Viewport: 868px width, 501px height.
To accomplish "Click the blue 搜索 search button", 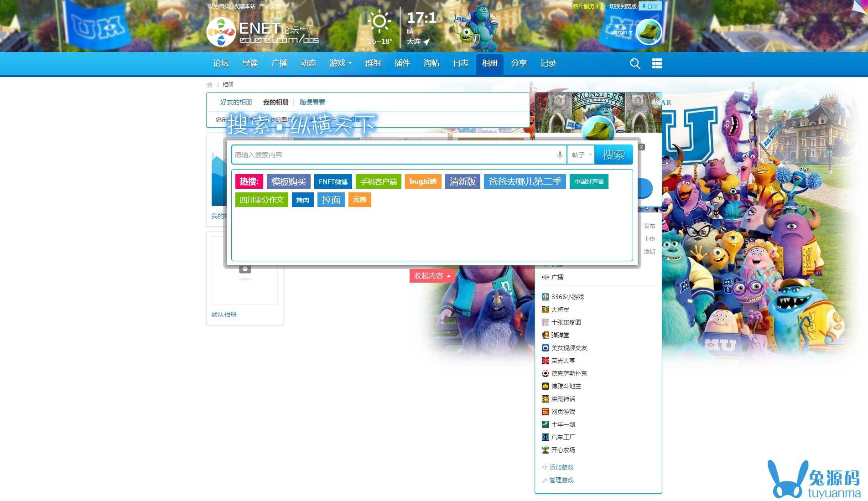I will tap(613, 155).
